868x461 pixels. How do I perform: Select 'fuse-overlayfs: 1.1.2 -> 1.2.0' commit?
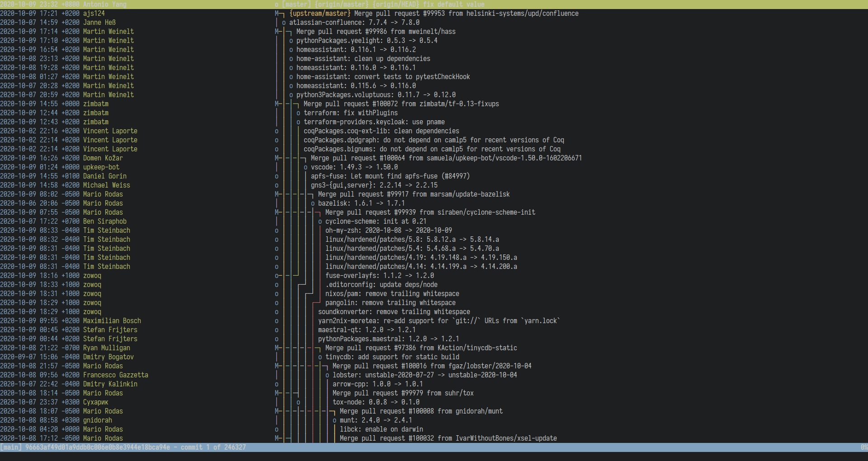(434, 276)
